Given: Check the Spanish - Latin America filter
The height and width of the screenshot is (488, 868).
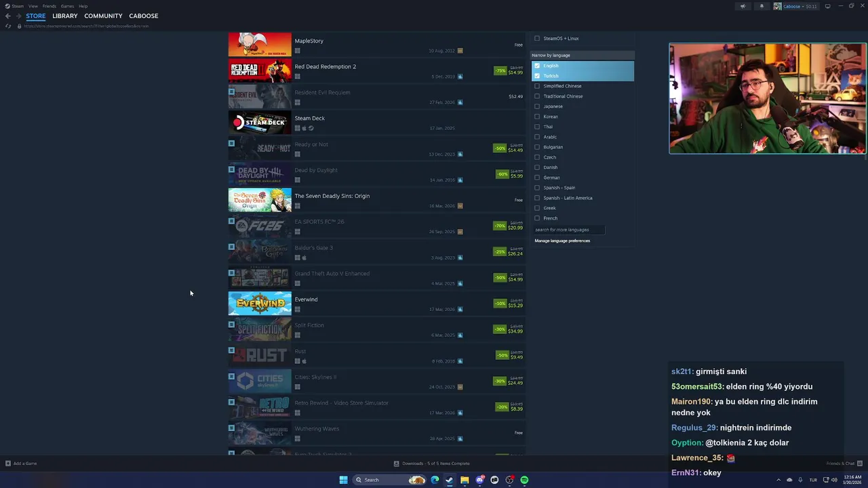Looking at the screenshot, I should pyautogui.click(x=537, y=198).
